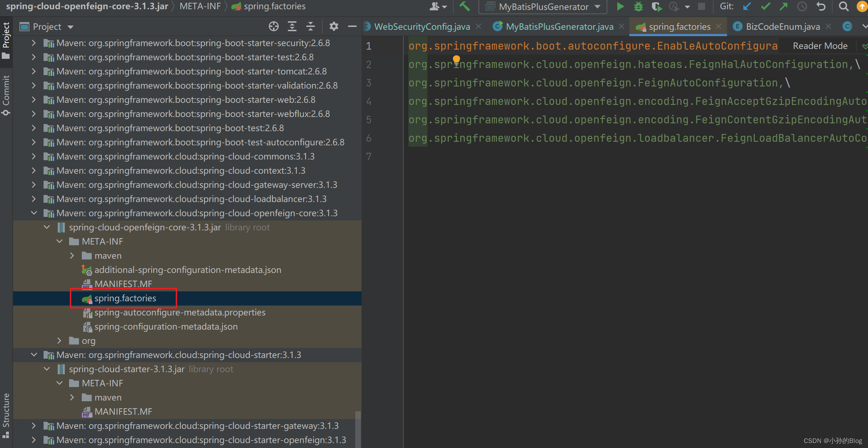Close the spring.factories editor tab
This screenshot has width=868, height=448.
(719, 26)
